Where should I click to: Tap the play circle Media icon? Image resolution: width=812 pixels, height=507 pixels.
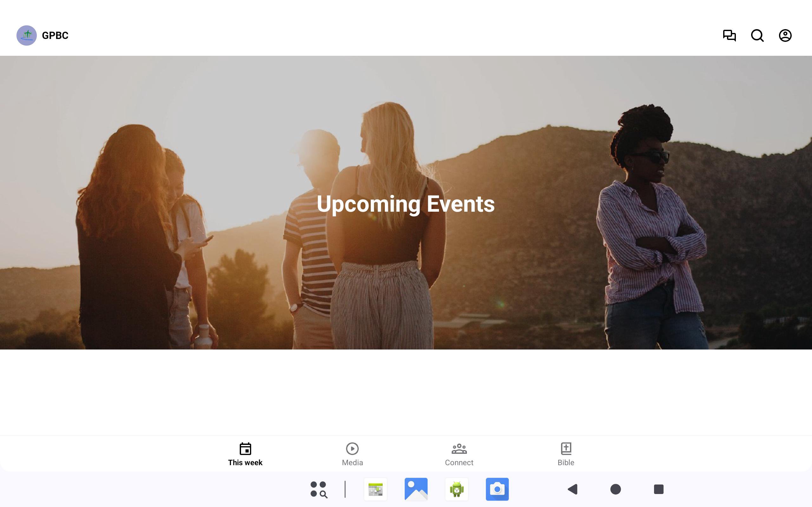pyautogui.click(x=352, y=448)
